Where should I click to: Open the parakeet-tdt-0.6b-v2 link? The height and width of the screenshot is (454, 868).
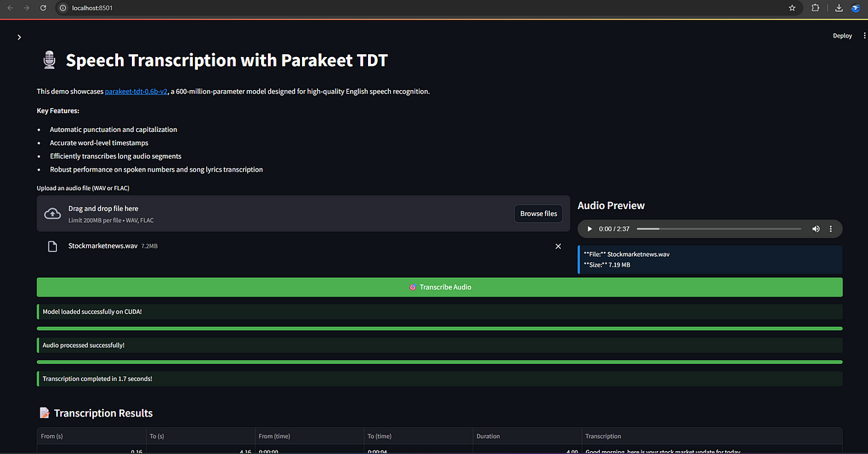click(x=136, y=91)
